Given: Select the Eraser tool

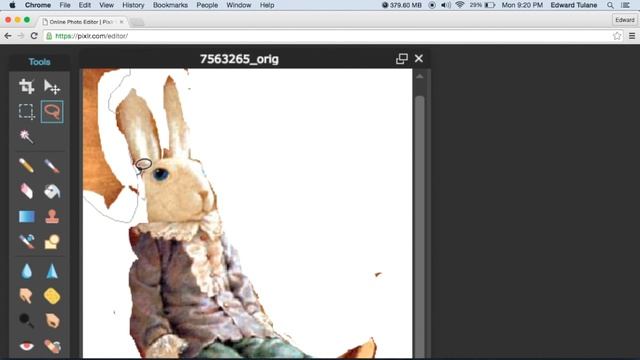Looking at the screenshot, I should [x=27, y=191].
